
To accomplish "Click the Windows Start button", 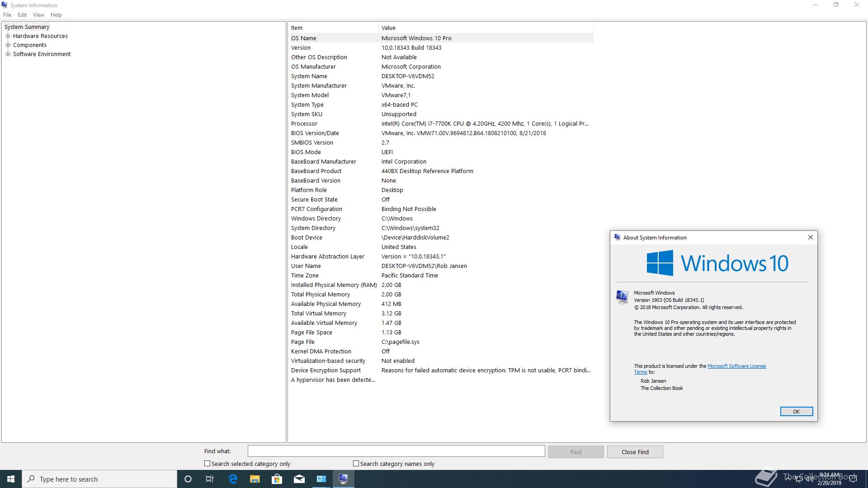I will coord(11,479).
